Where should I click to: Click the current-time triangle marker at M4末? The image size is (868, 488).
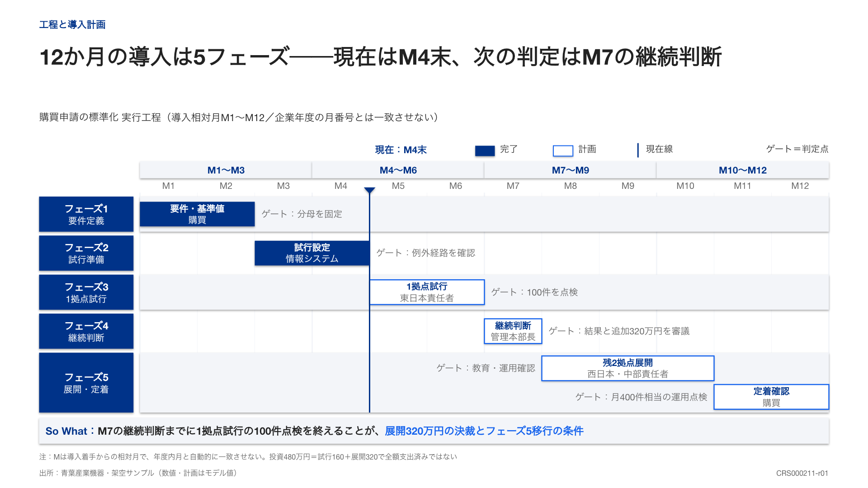pyautogui.click(x=369, y=190)
